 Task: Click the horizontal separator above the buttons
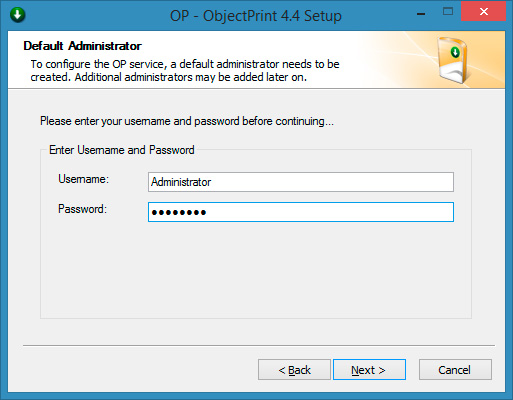259,346
